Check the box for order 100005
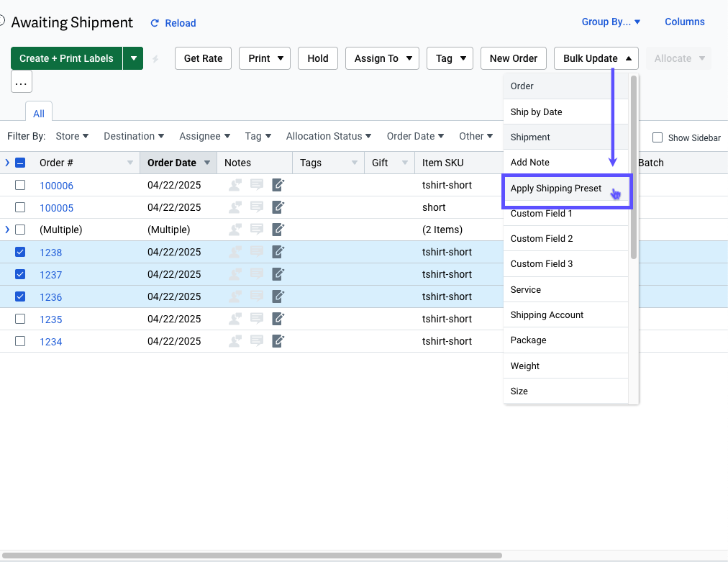The height and width of the screenshot is (562, 728). (20, 207)
